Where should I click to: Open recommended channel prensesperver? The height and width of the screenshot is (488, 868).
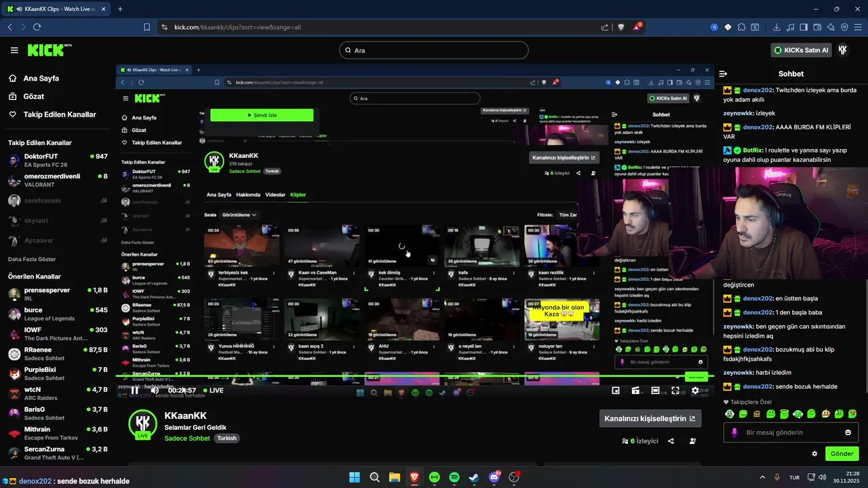point(57,294)
